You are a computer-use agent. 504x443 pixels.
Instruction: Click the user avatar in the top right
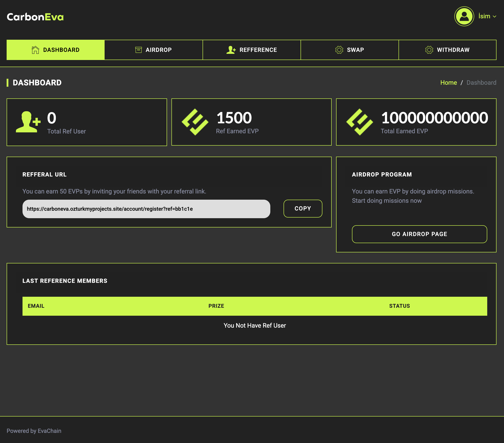coord(464,16)
